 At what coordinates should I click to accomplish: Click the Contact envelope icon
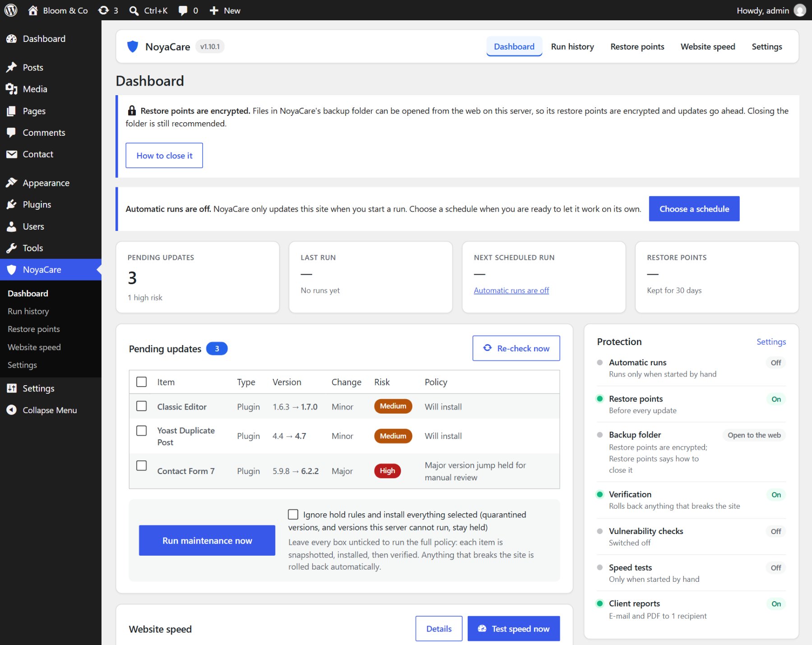pos(12,154)
